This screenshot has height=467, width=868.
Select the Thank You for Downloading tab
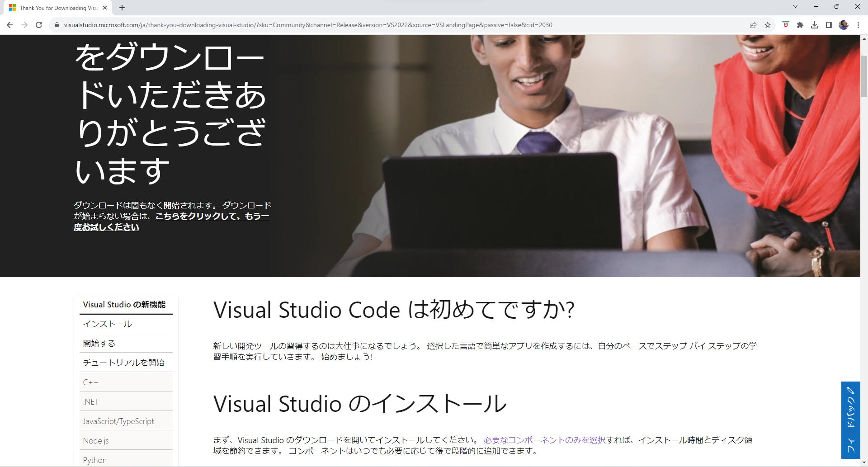tap(59, 8)
